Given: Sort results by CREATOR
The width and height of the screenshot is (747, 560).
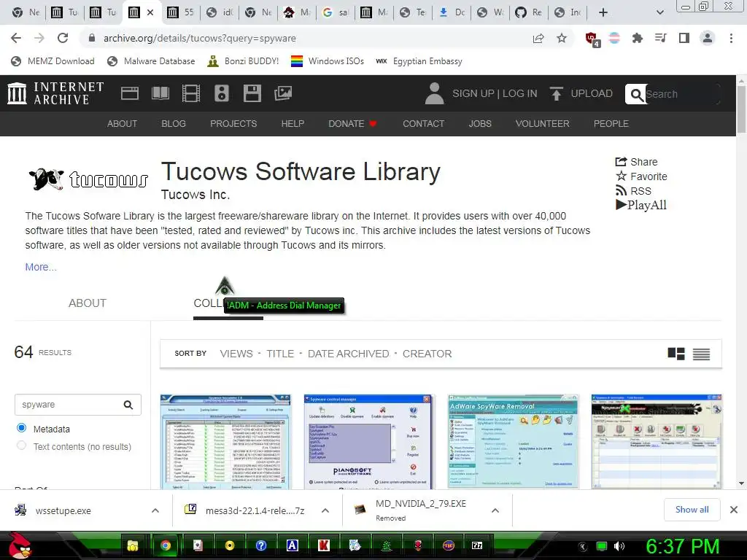Looking at the screenshot, I should point(427,354).
